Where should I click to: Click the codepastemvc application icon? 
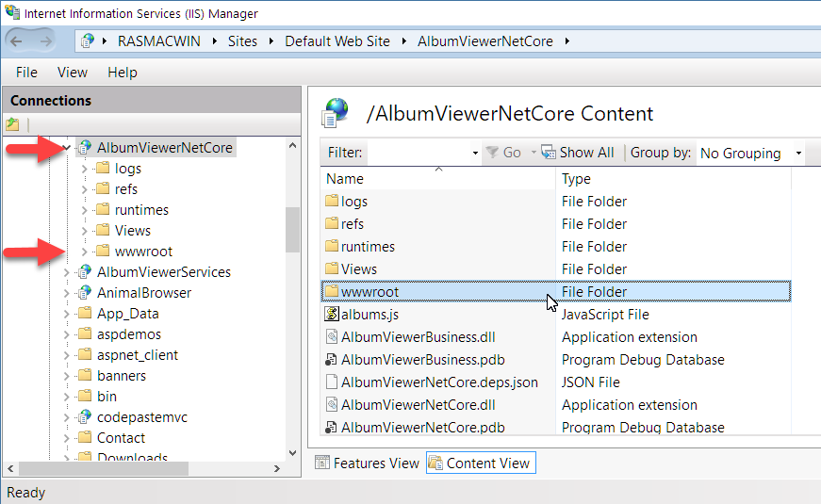(x=85, y=417)
